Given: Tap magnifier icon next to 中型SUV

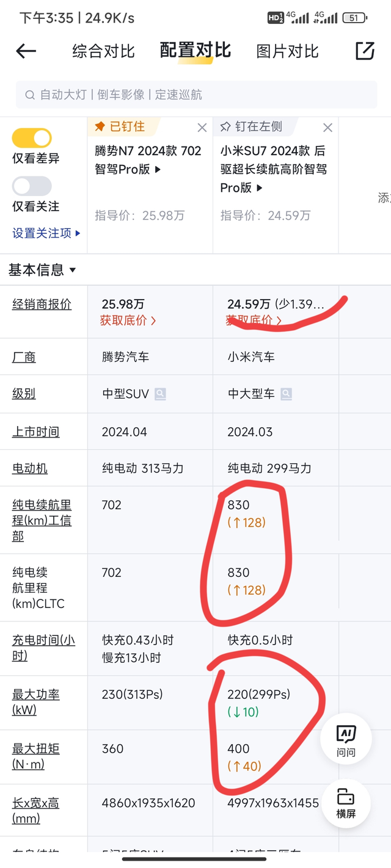Looking at the screenshot, I should (x=160, y=394).
